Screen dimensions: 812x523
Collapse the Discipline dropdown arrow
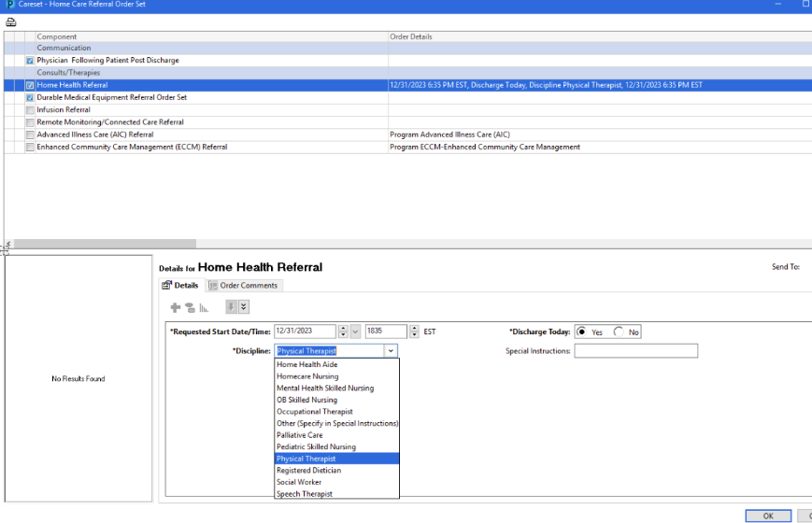391,351
